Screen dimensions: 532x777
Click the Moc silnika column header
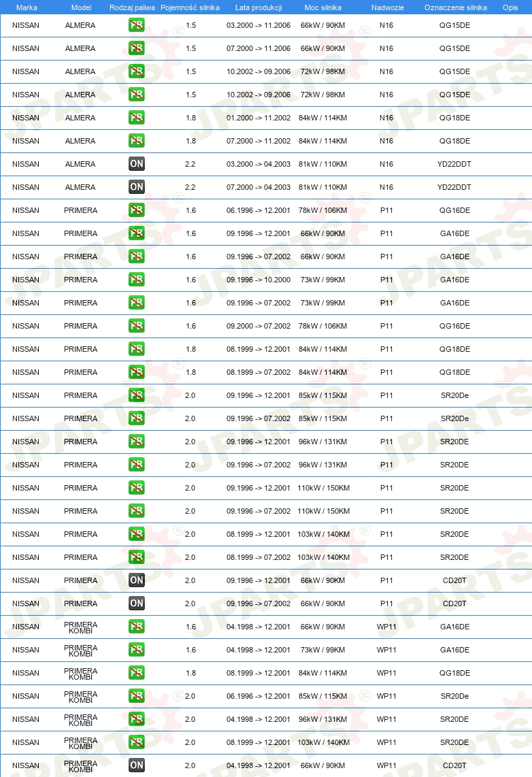tap(323, 7)
